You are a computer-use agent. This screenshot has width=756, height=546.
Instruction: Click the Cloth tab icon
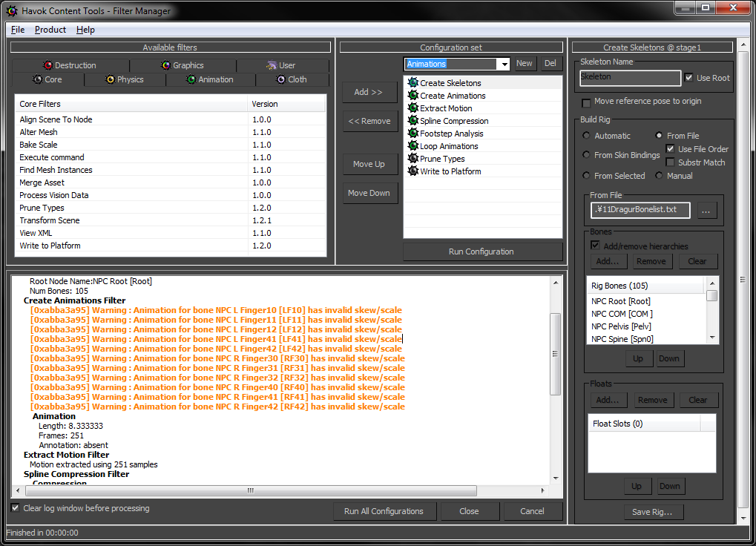point(281,79)
